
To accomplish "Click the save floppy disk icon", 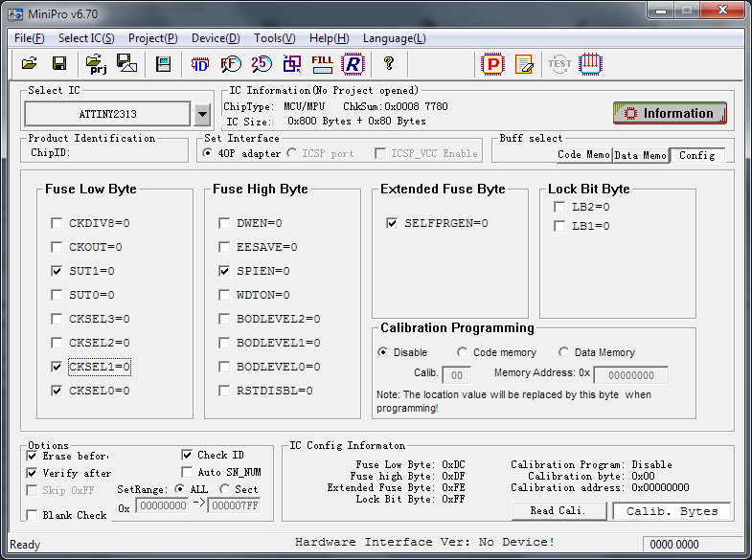I will pos(59,64).
